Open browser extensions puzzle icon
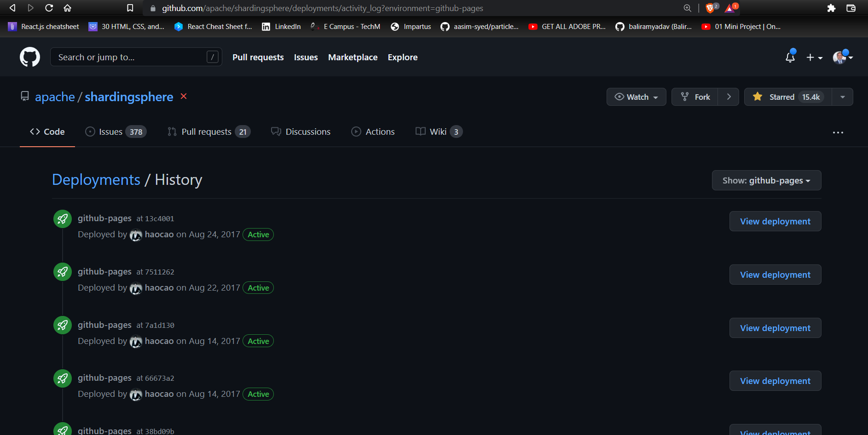This screenshot has height=435, width=868. coord(831,8)
